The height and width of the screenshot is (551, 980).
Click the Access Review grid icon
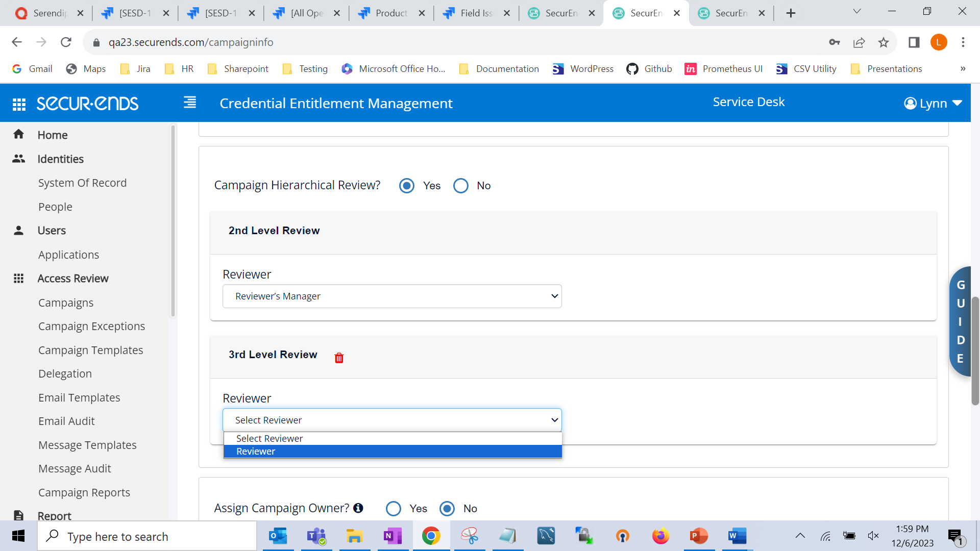coord(19,278)
